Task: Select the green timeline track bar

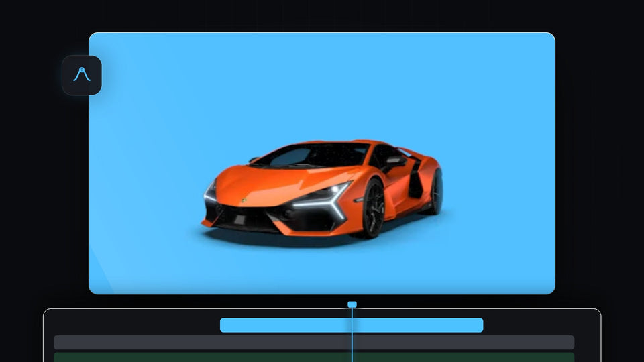Action: 314,357
